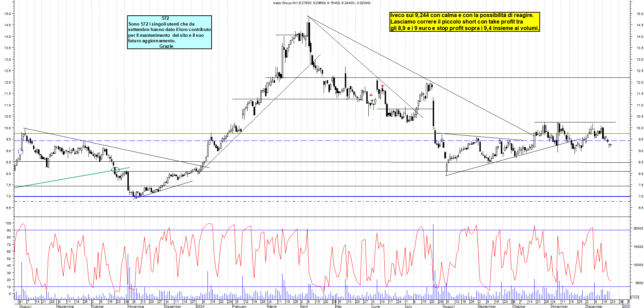This screenshot has width=644, height=308.
Task: Click the 'July' label on the time axis
Action: (409, 306)
